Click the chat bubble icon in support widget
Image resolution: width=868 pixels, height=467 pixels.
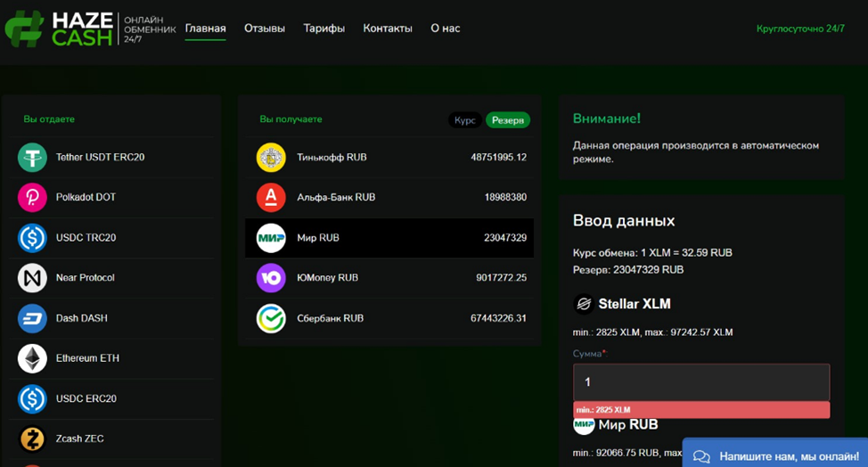[x=701, y=457]
